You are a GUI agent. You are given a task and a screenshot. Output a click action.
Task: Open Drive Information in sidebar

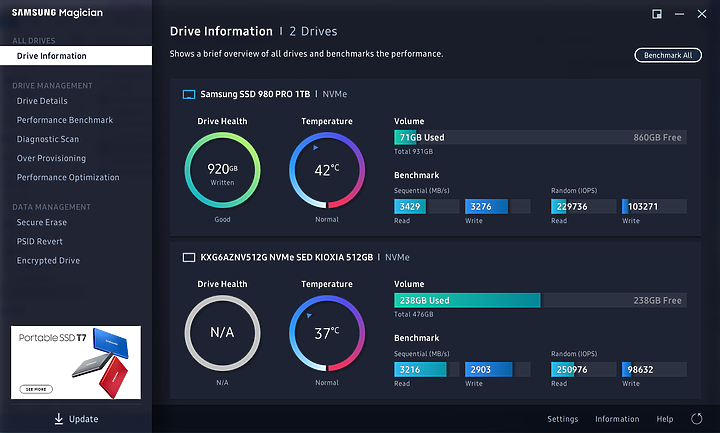(x=76, y=56)
